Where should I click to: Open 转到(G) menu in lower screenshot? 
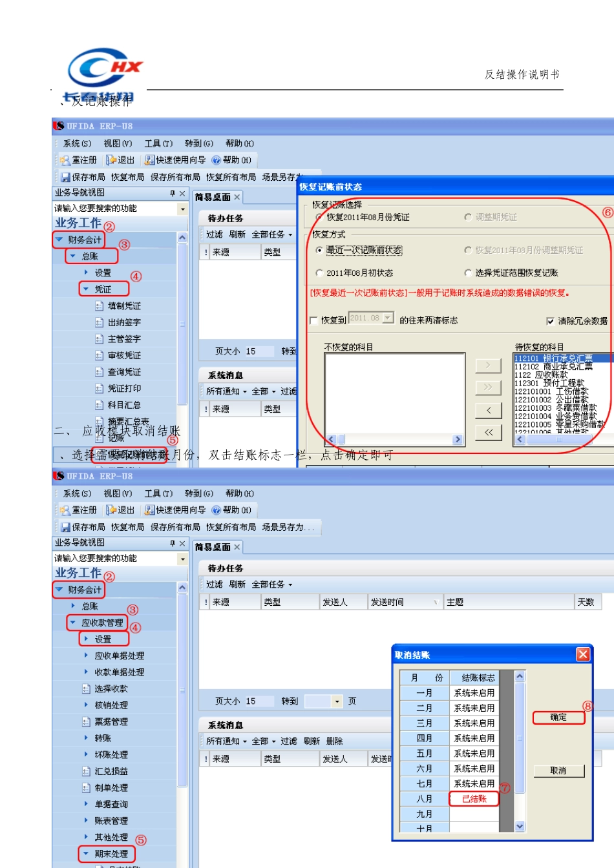pos(198,493)
